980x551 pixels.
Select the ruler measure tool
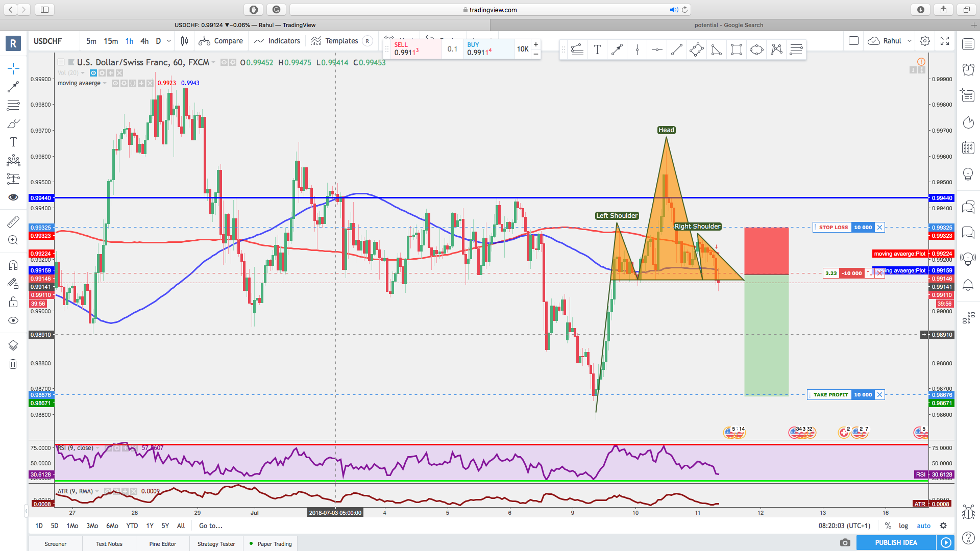point(13,221)
